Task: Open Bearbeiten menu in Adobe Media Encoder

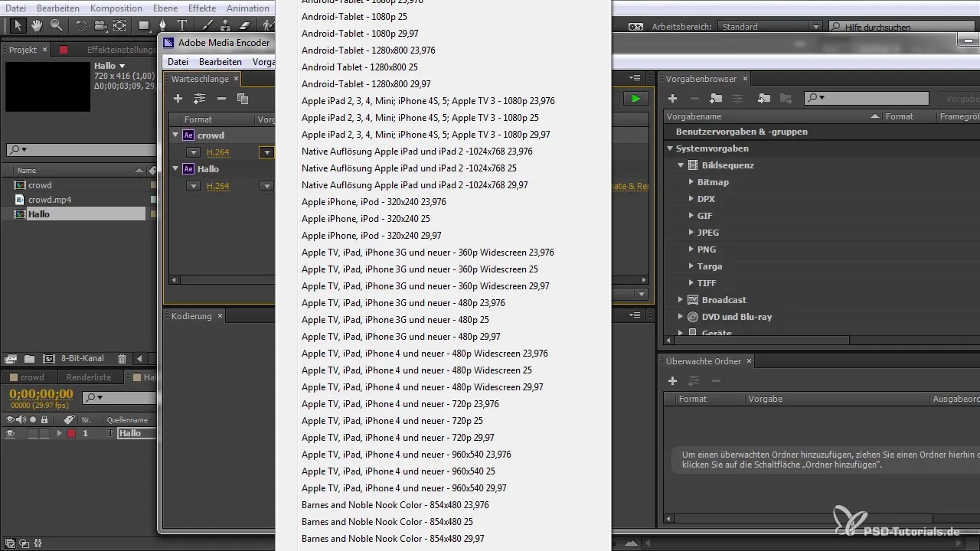Action: pyautogui.click(x=220, y=62)
